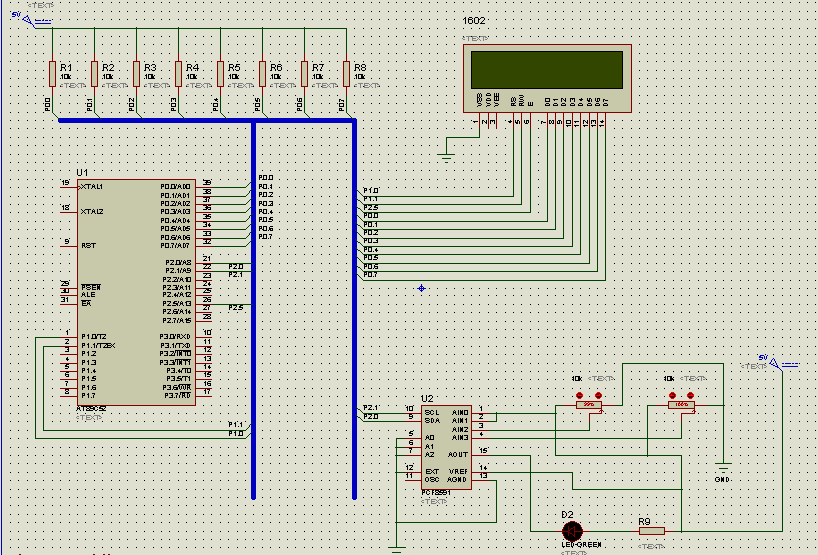
Task: Click the 'PSEN' pin on U1
Action: click(91, 287)
